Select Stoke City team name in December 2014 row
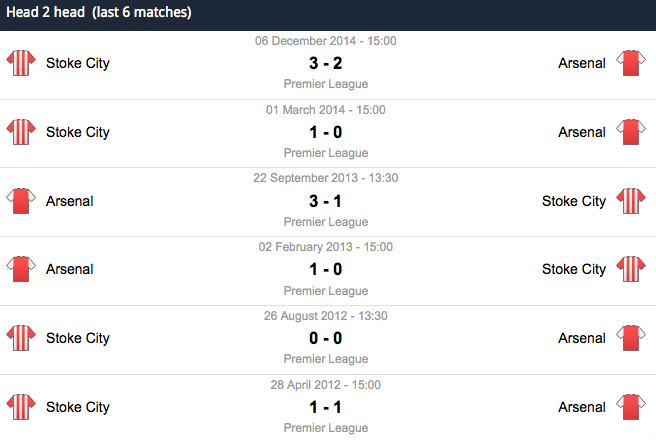 coord(78,64)
